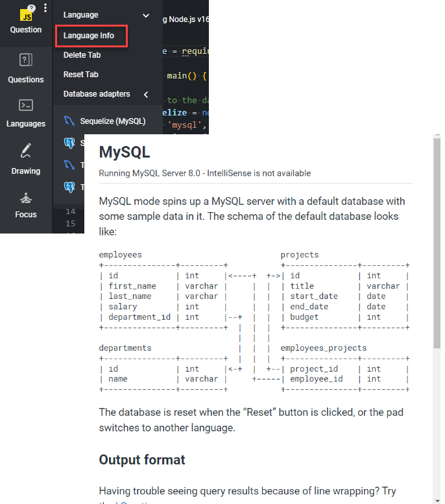Viewport: 445px width, 504px height.
Task: Open the Languages terminal icon
Action: point(26,105)
